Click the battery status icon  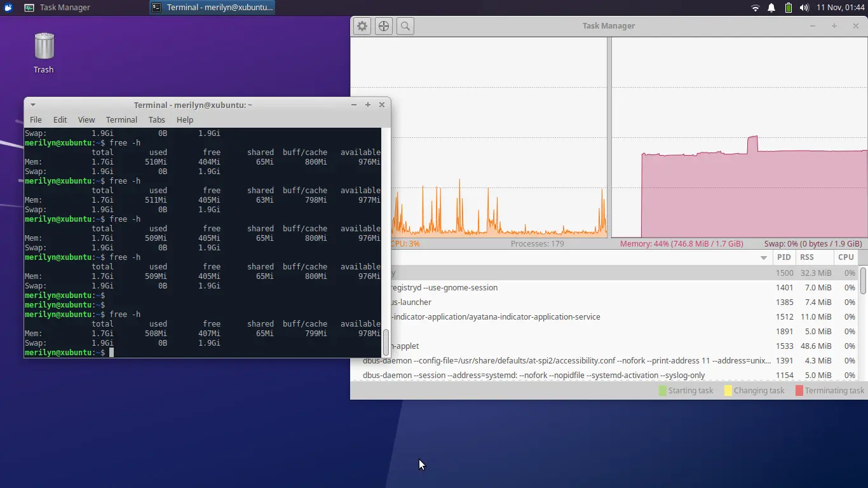coord(788,8)
